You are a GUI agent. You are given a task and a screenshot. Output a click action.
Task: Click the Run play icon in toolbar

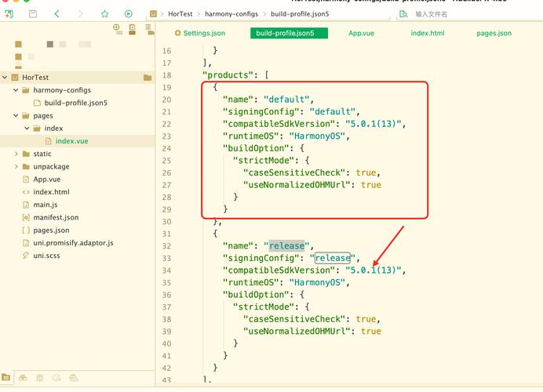128,14
